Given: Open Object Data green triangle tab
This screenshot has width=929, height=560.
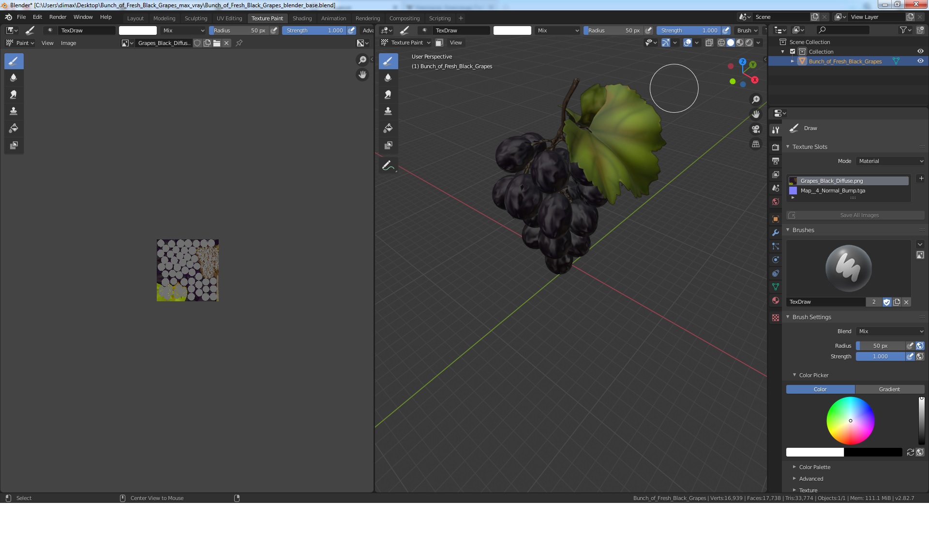Looking at the screenshot, I should (776, 287).
